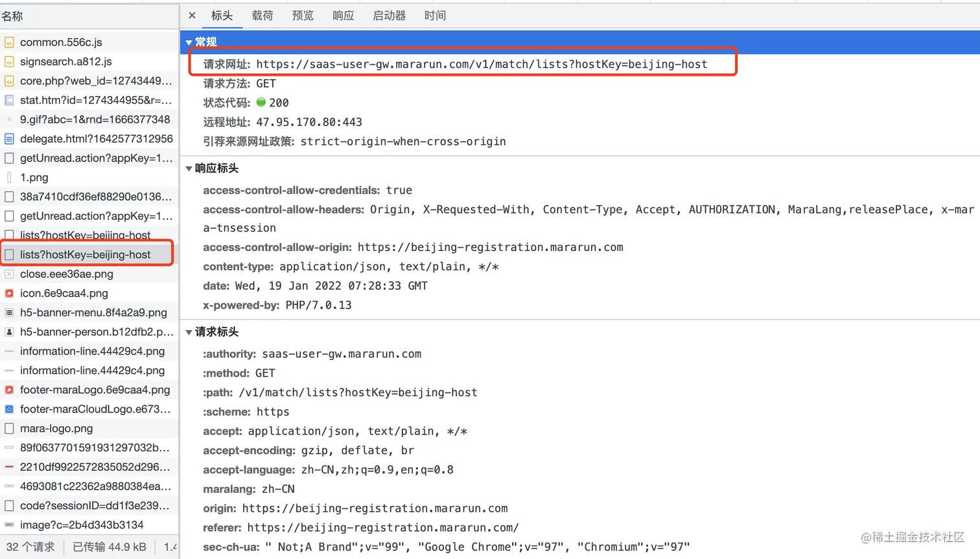Image resolution: width=980 pixels, height=559 pixels.
Task: Open the 启动器 tab
Action: click(x=390, y=16)
